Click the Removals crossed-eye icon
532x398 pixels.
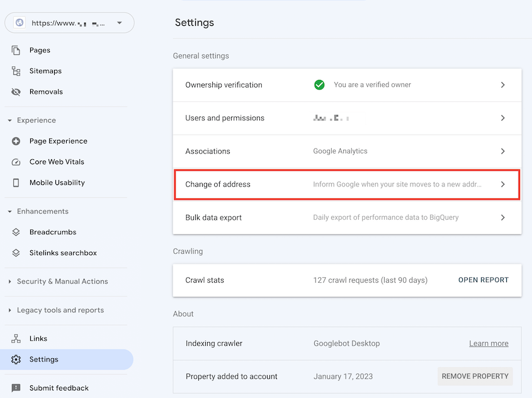click(15, 91)
